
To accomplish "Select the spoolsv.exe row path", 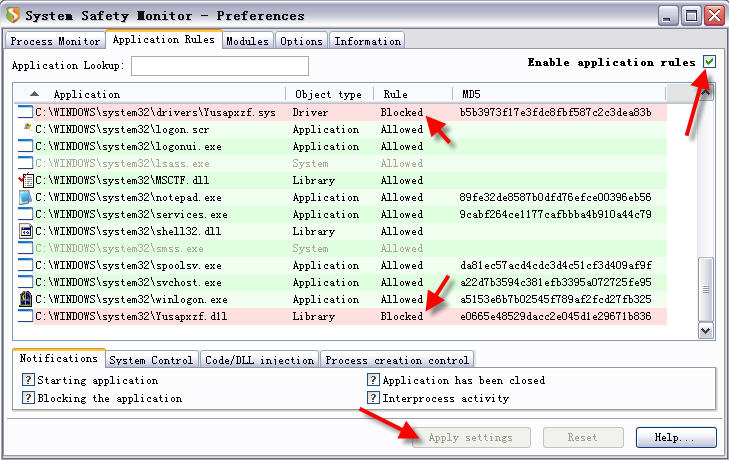I will 128,265.
